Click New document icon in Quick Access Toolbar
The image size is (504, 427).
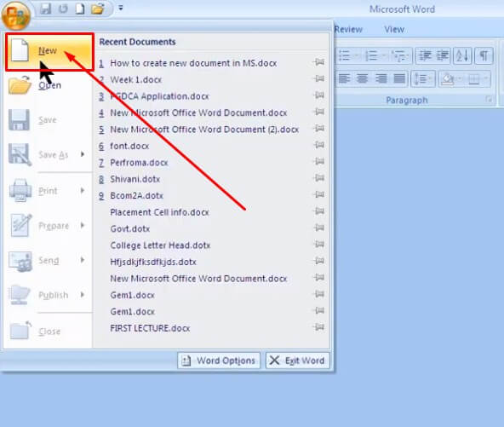pyautogui.click(x=80, y=9)
